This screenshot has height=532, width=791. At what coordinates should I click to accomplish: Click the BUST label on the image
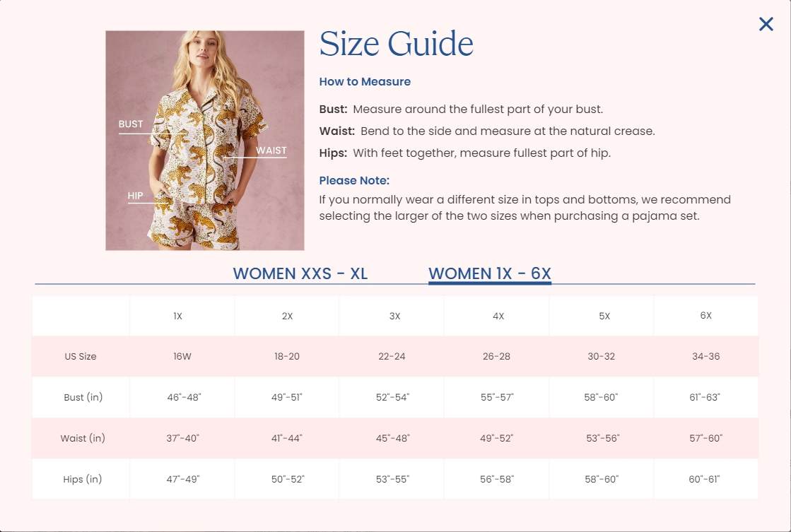(x=131, y=124)
